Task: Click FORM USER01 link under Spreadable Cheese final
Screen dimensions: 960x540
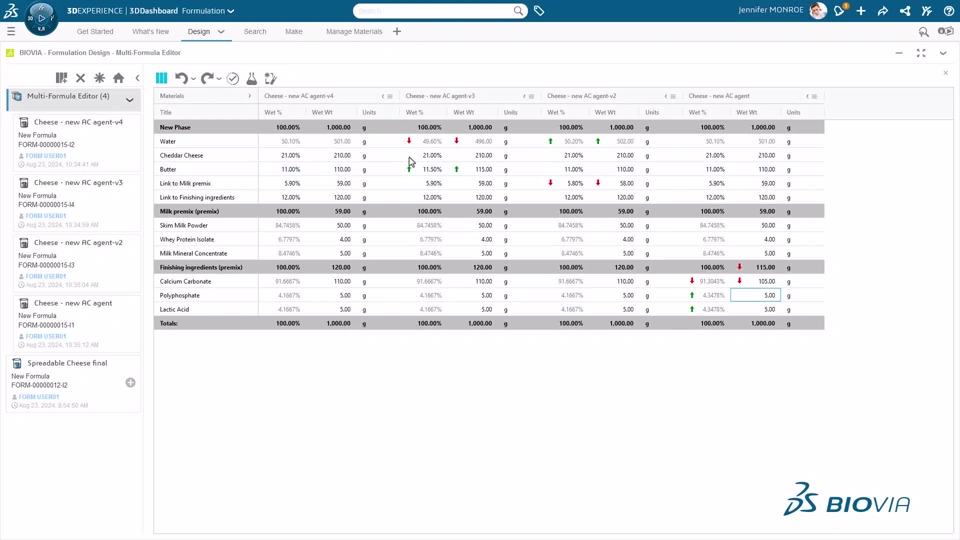Action: tap(39, 397)
